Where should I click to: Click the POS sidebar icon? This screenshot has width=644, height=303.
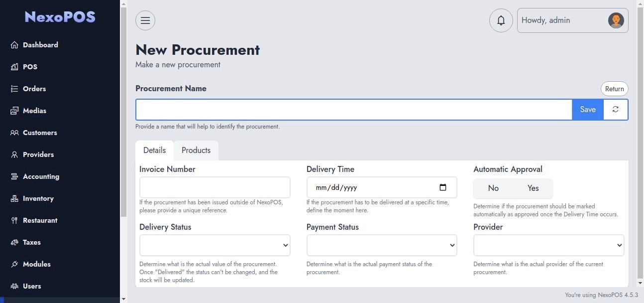[x=14, y=67]
